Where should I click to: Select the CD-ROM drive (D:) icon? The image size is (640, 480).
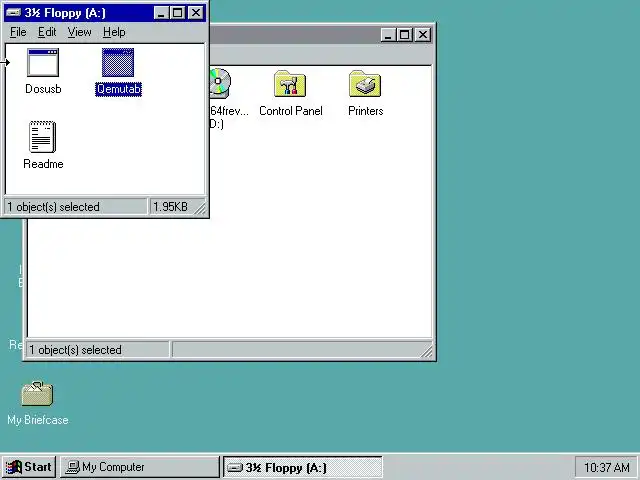pos(220,83)
